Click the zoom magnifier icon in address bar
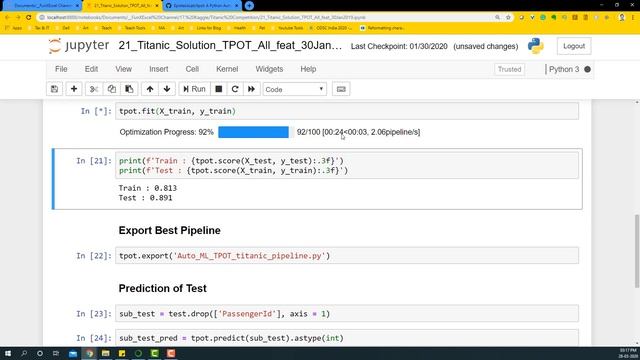 pos(497,18)
